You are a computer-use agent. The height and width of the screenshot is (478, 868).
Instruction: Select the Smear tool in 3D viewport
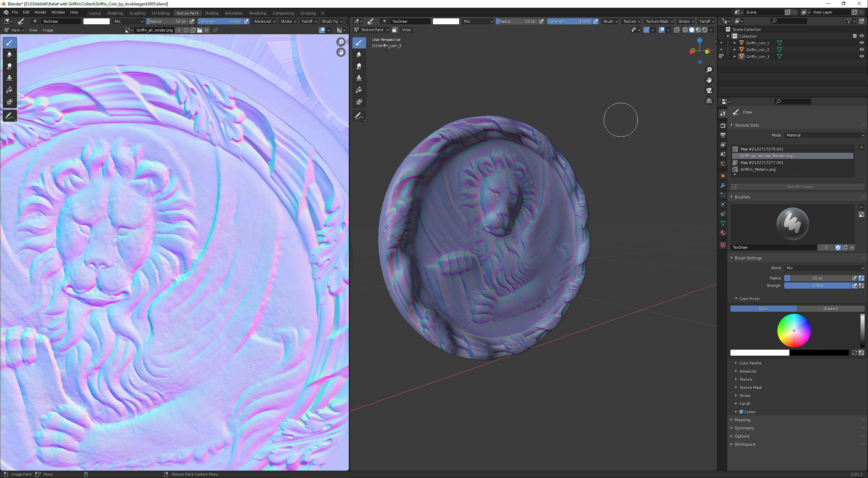[x=359, y=66]
